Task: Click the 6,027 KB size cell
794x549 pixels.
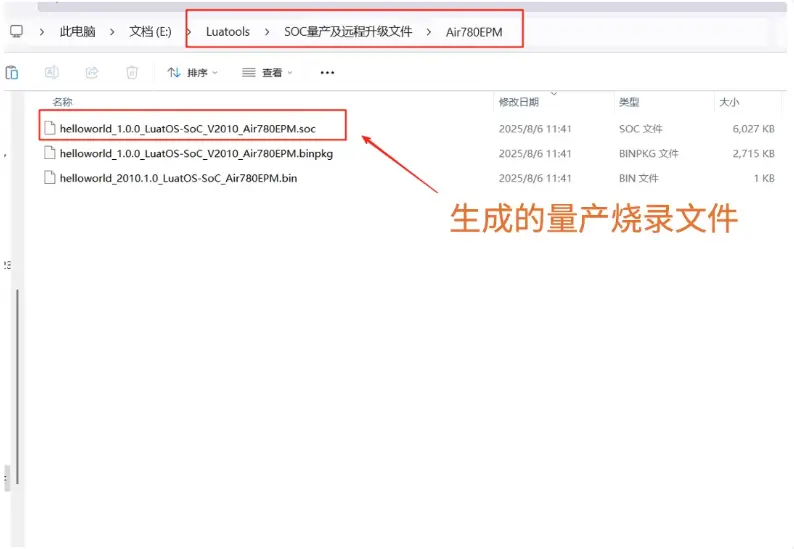Action: (x=753, y=129)
